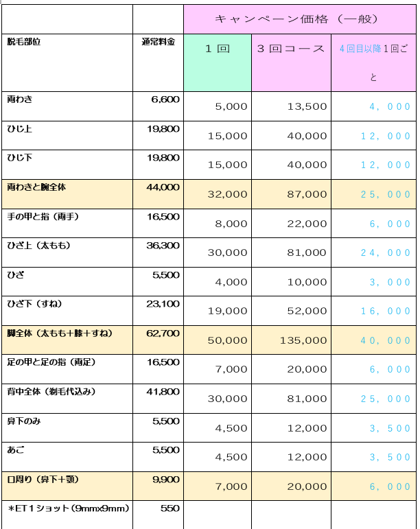Select the 背中全体（剃毛代込み） row label
Image resolution: width=420 pixels, height=529 pixels.
click(x=51, y=392)
